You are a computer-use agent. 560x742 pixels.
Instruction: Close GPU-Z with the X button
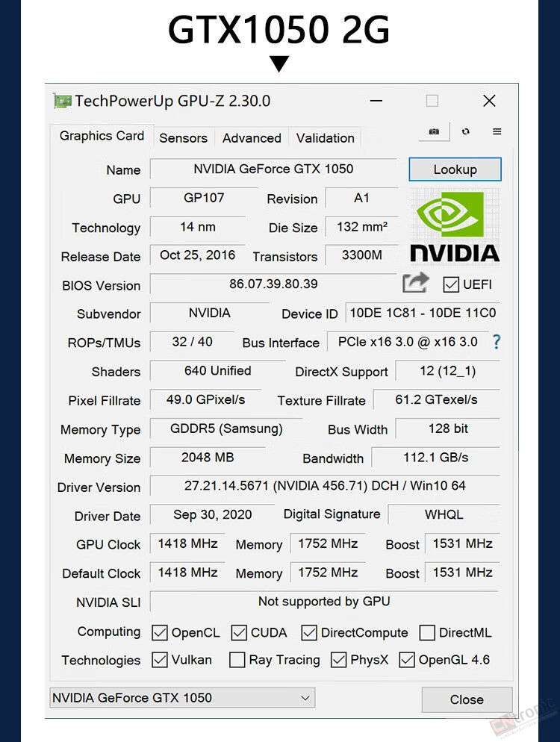coord(489,101)
